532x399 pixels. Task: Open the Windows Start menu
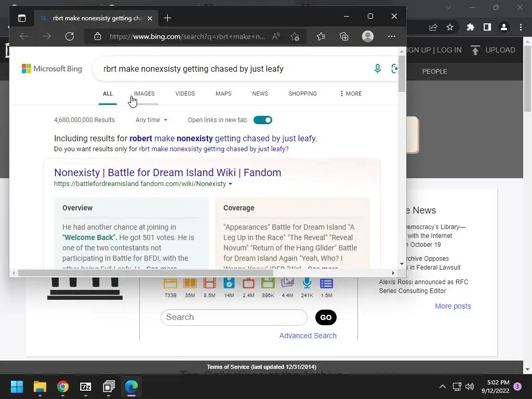coord(17,387)
